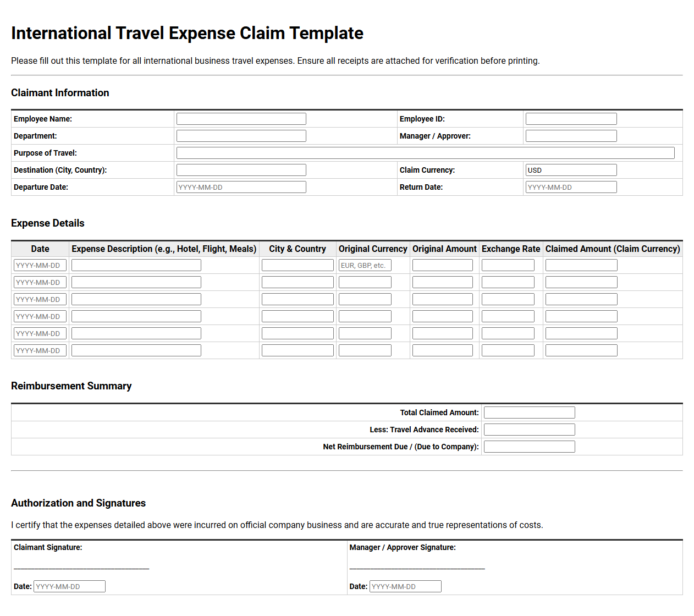
Task: Select the Claim Currency field showing USD
Action: pos(571,170)
